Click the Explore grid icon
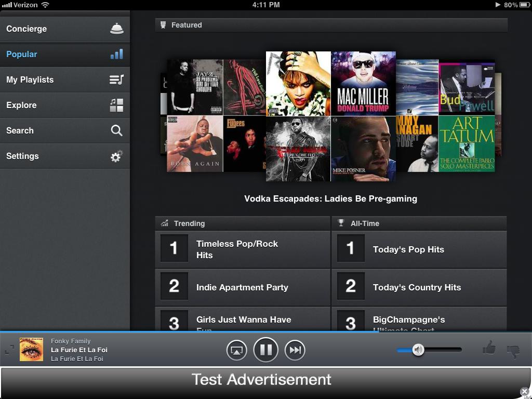This screenshot has height=399, width=532. (x=117, y=105)
